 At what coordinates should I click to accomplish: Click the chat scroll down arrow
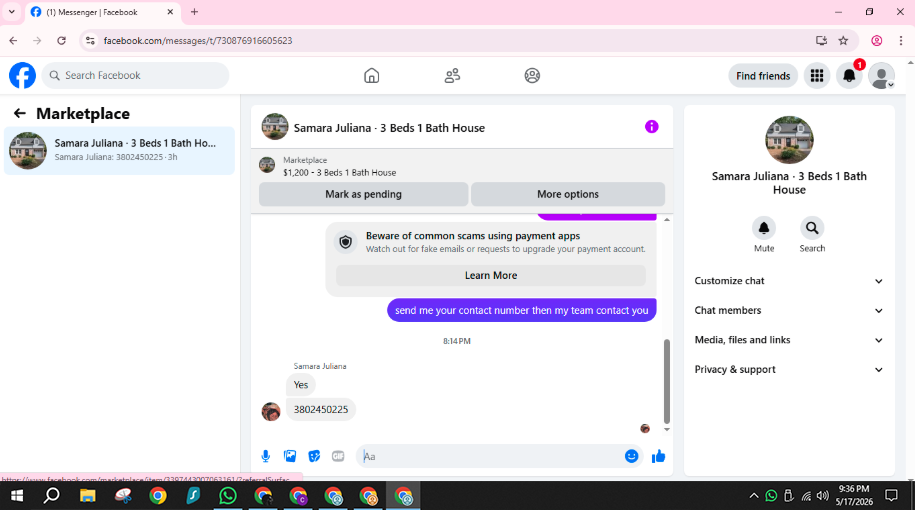pyautogui.click(x=666, y=429)
